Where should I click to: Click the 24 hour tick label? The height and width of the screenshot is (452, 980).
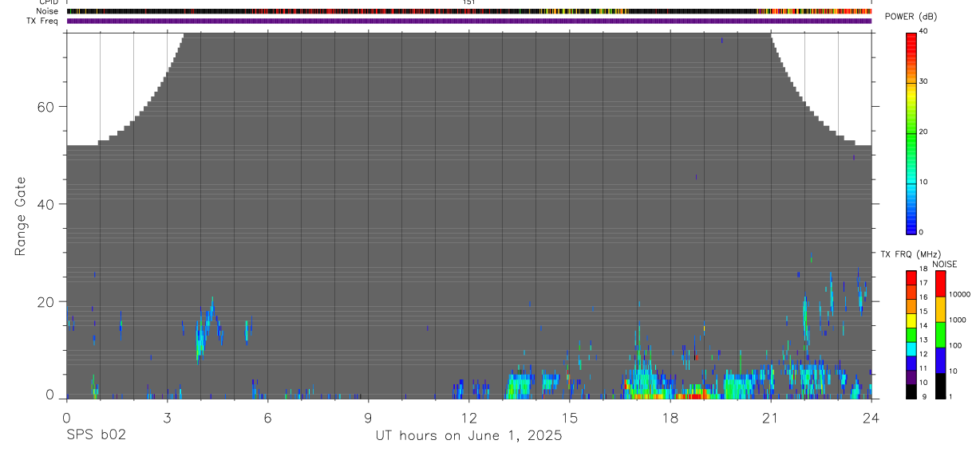coord(871,417)
